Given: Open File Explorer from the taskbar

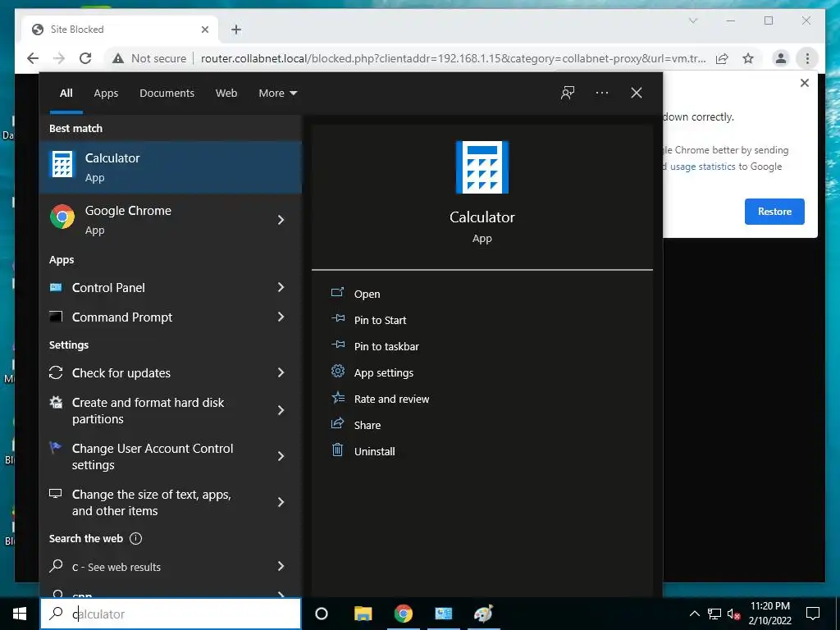Looking at the screenshot, I should (x=363, y=614).
